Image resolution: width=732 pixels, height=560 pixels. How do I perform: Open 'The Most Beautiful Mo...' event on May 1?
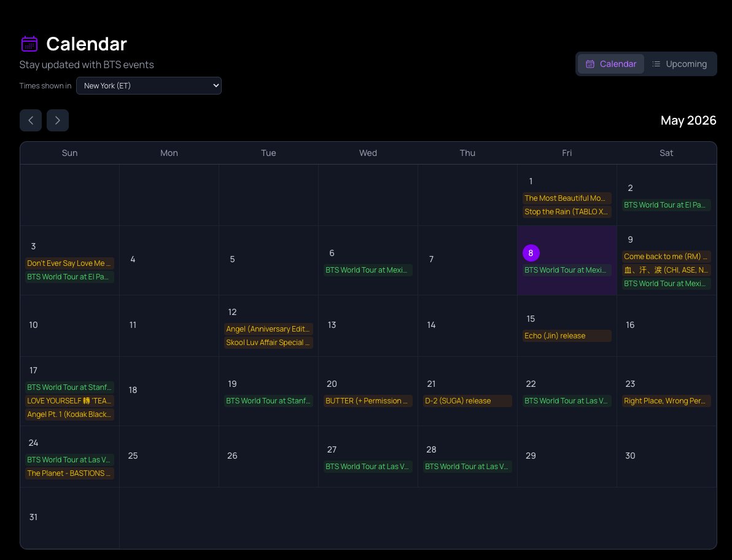coord(567,198)
